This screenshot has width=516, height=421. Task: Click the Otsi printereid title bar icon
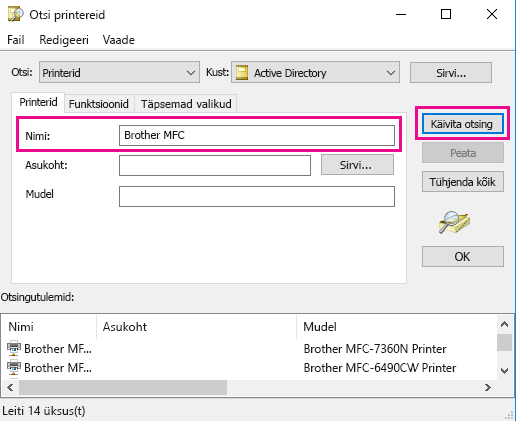16,14
